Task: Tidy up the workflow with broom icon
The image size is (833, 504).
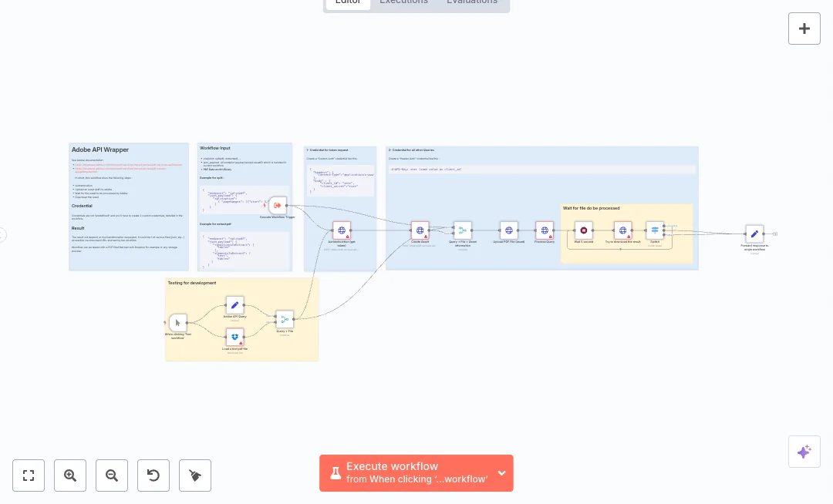Action: 195,475
